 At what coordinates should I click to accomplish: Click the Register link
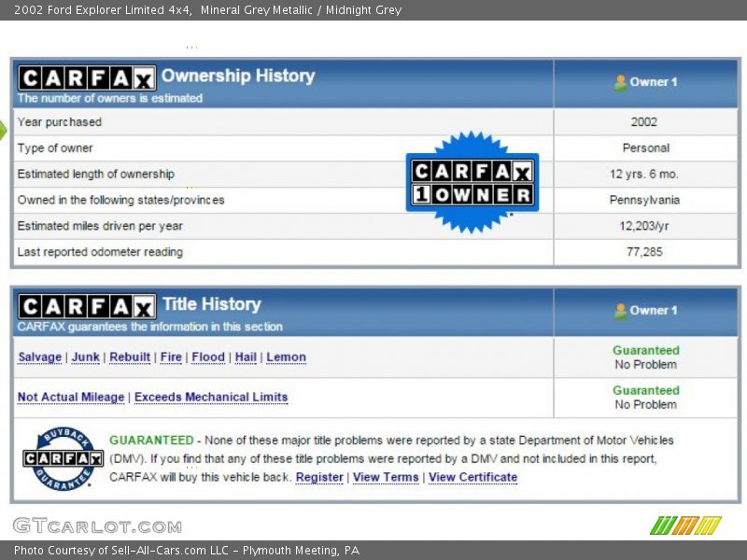pos(319,477)
